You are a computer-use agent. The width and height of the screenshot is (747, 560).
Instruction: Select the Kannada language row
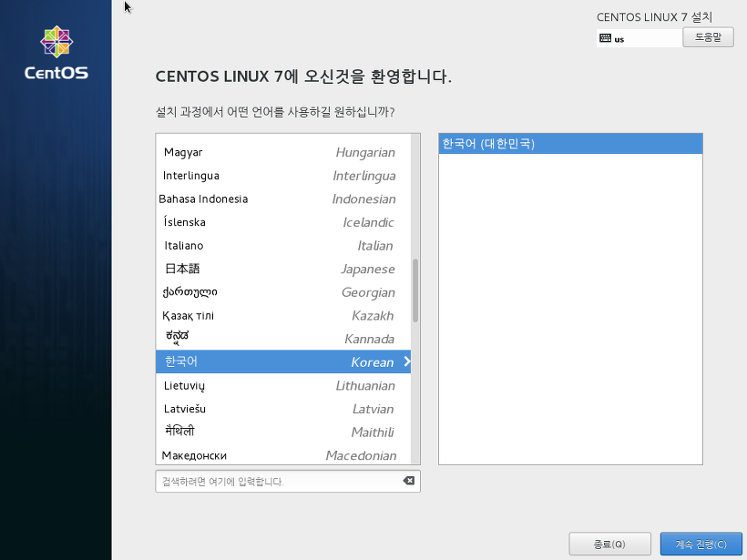(283, 339)
